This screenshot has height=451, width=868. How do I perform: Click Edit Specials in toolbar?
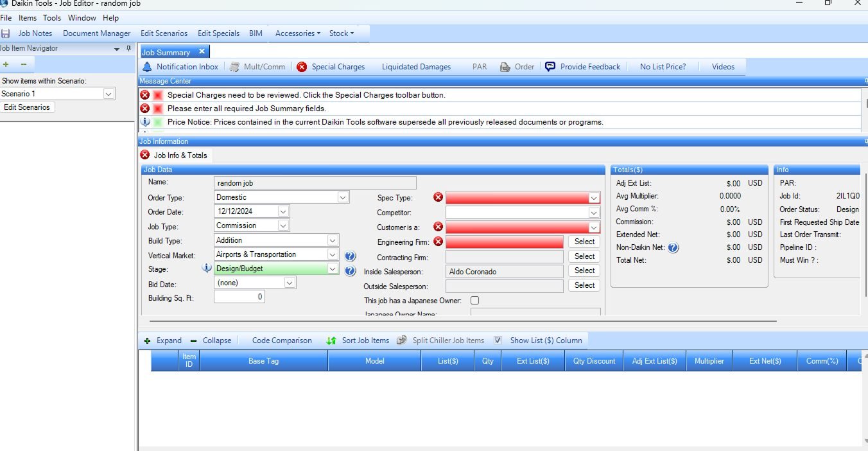pos(218,33)
